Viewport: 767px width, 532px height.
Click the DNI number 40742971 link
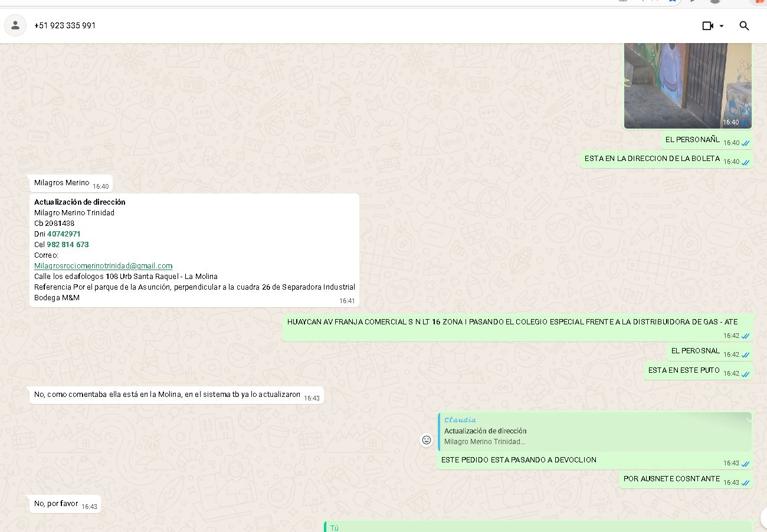(64, 234)
